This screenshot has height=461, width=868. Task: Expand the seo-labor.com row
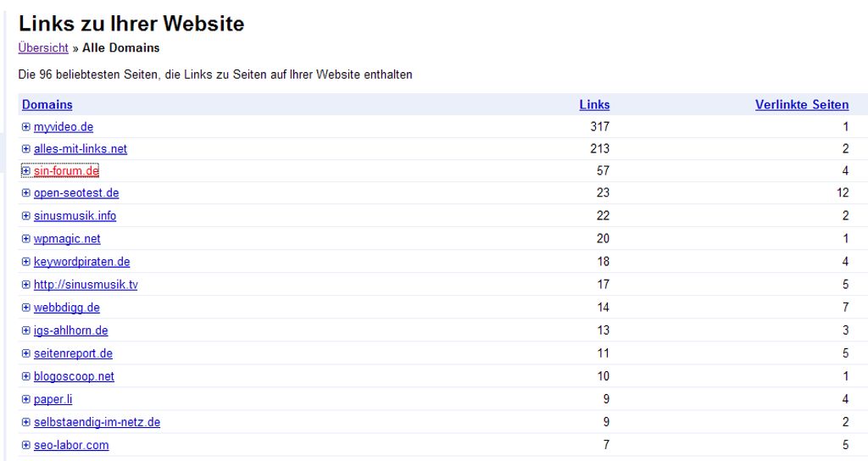[x=26, y=446]
